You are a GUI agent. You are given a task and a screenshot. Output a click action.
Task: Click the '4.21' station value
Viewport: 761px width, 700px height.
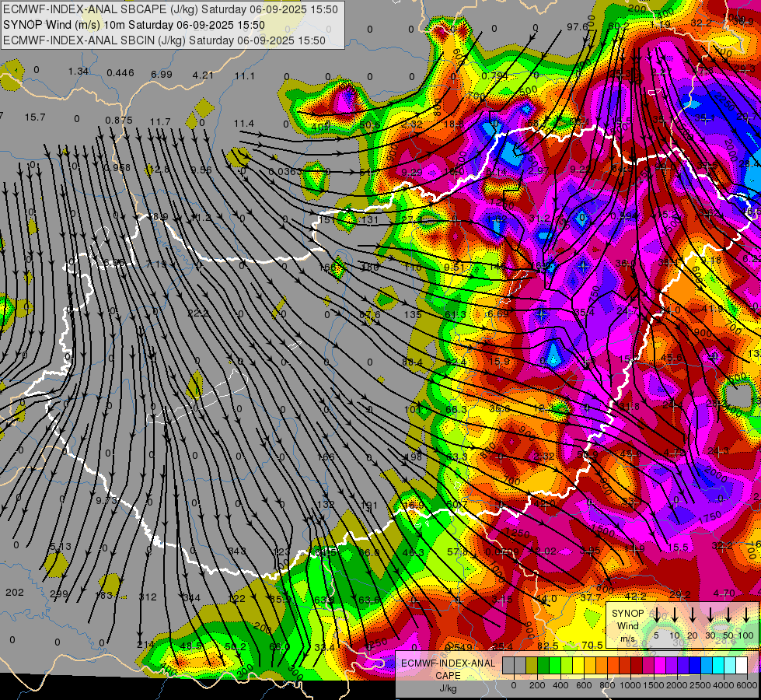pyautogui.click(x=203, y=75)
